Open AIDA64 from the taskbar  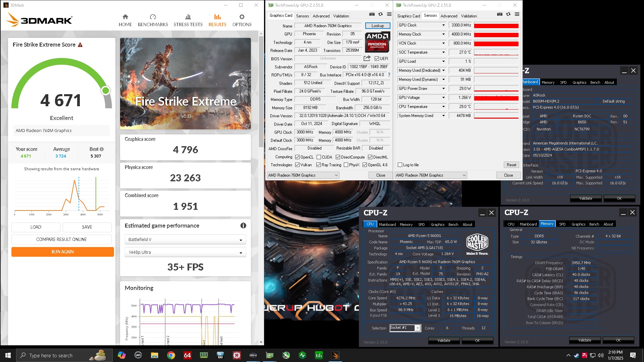[187, 355]
